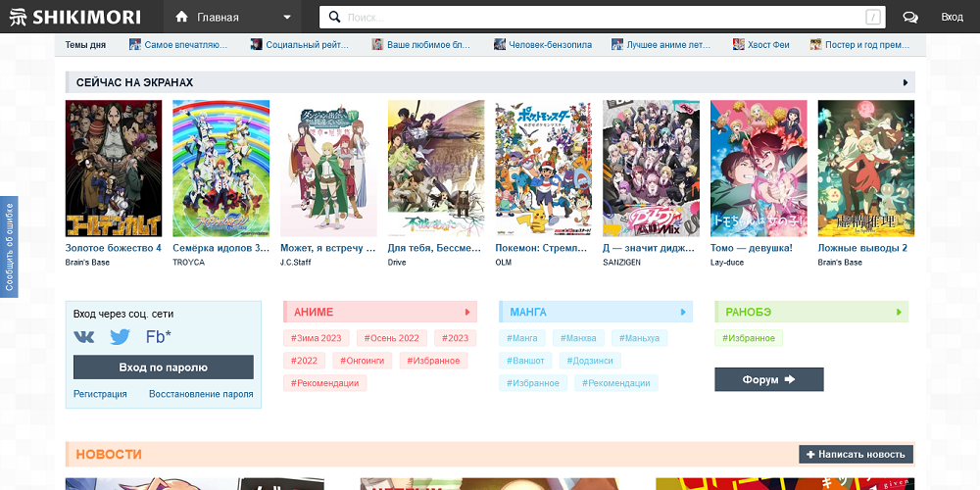Open Семёрка идолов poster
This screenshot has height=490, width=980.
(221, 169)
